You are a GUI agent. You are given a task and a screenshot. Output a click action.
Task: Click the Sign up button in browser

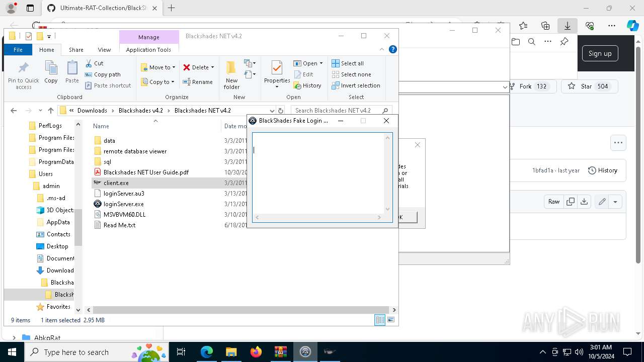click(x=600, y=54)
